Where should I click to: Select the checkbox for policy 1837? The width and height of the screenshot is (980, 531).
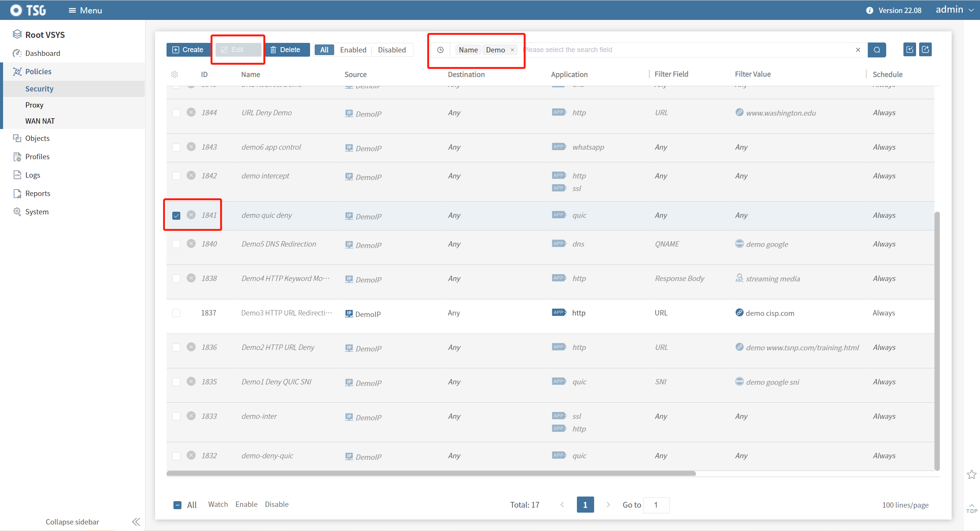tap(176, 313)
